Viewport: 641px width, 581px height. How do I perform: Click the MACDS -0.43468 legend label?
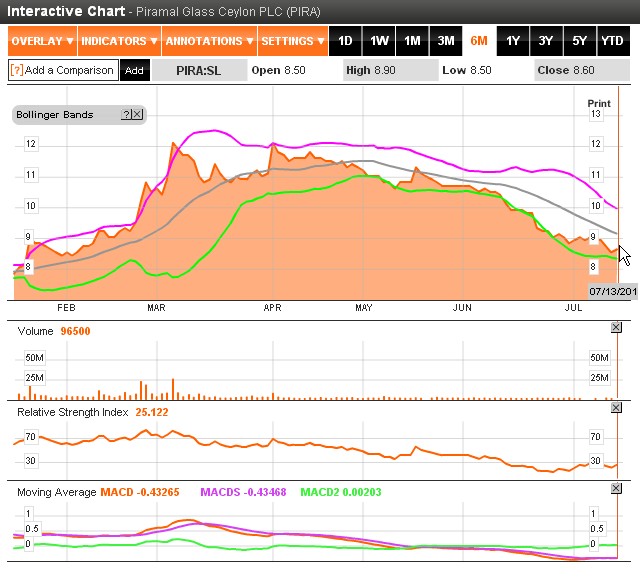243,492
